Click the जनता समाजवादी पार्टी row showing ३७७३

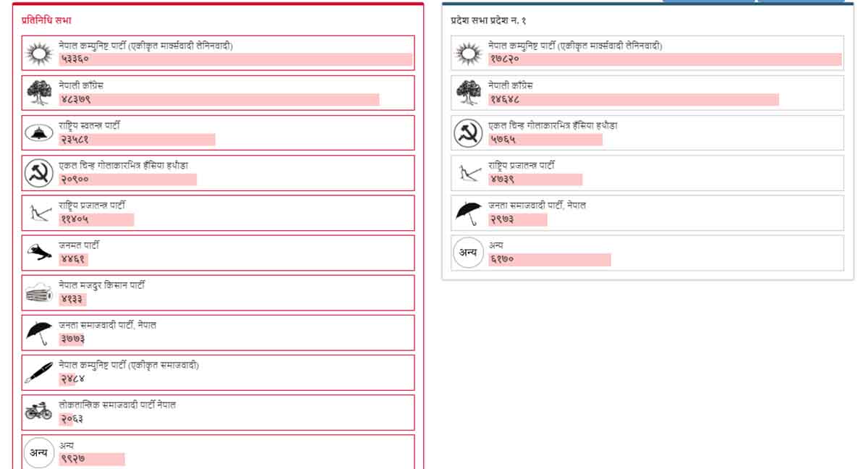218,332
